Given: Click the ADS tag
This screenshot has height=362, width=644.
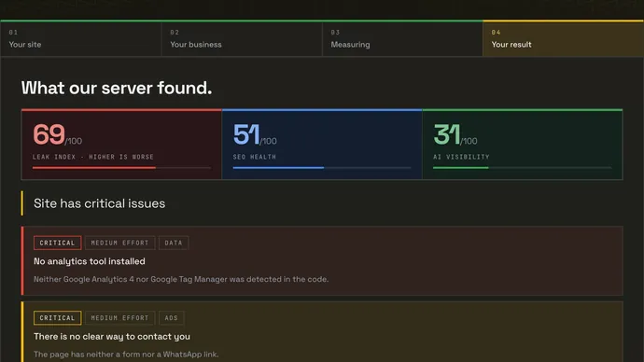Looking at the screenshot, I should [x=172, y=318].
